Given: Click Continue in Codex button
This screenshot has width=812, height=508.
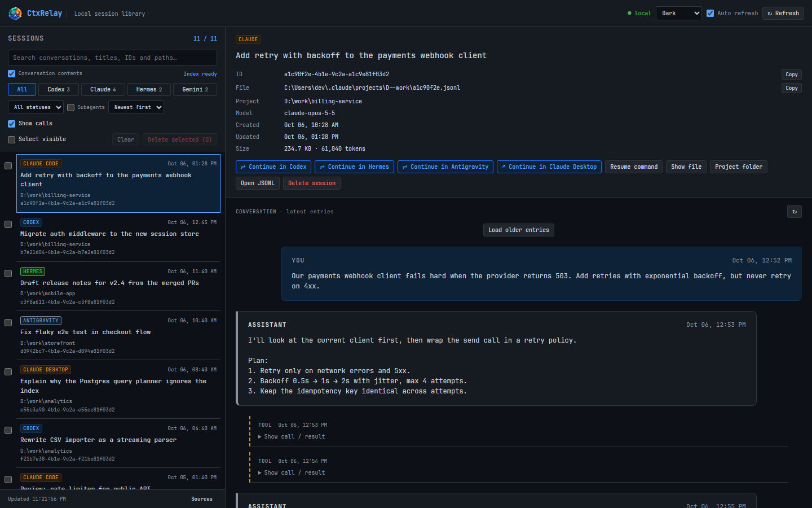Looking at the screenshot, I should click(273, 167).
